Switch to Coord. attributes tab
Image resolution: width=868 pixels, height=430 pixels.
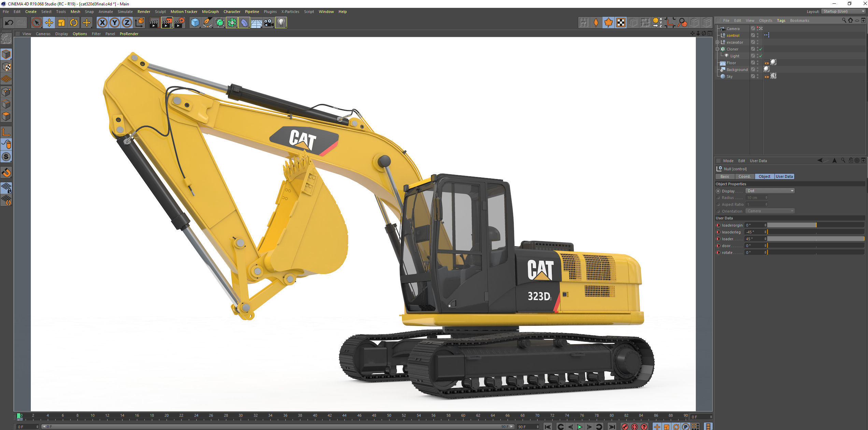pos(744,176)
